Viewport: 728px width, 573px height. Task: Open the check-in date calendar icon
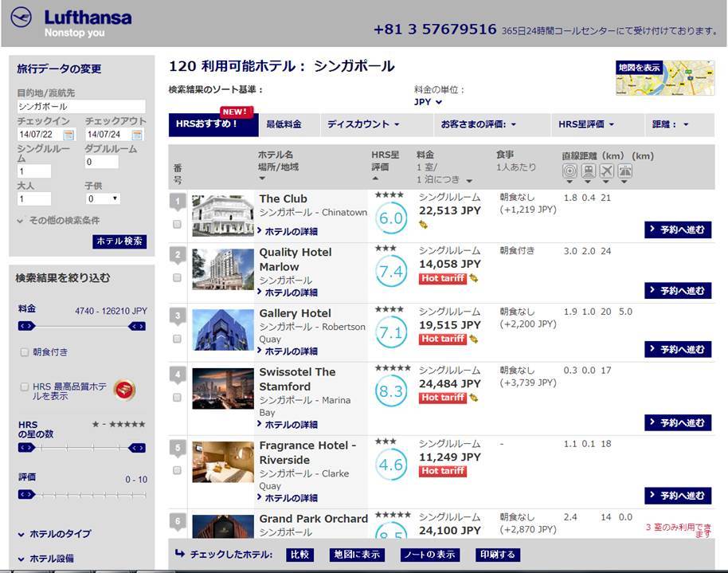[x=68, y=135]
